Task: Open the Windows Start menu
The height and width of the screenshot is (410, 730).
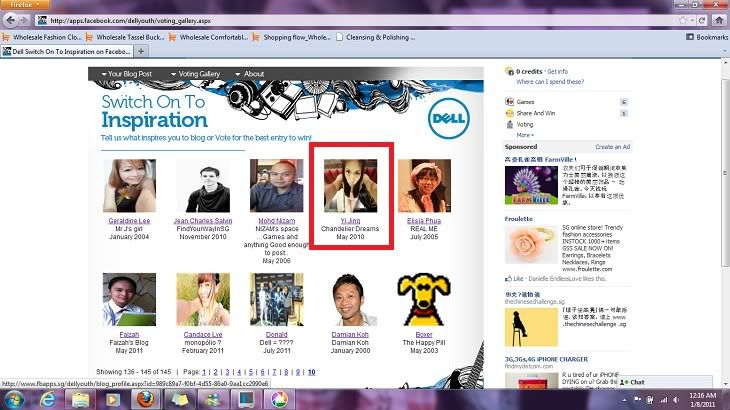Action: pos(13,400)
